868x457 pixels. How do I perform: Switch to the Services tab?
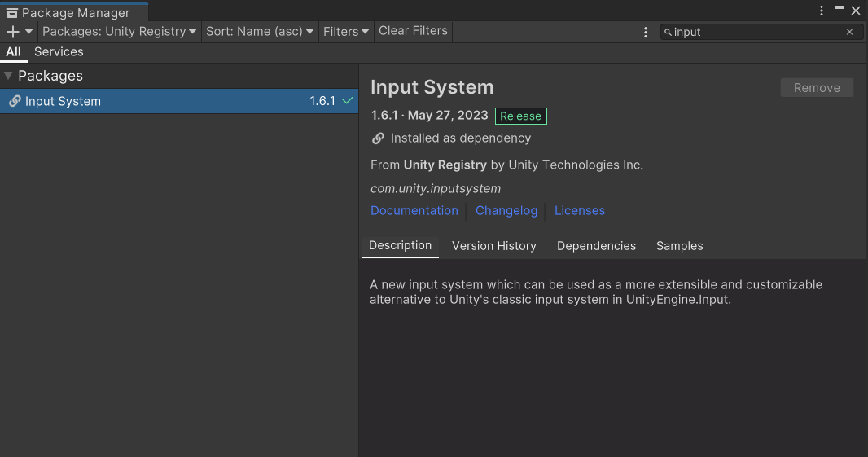coord(59,51)
